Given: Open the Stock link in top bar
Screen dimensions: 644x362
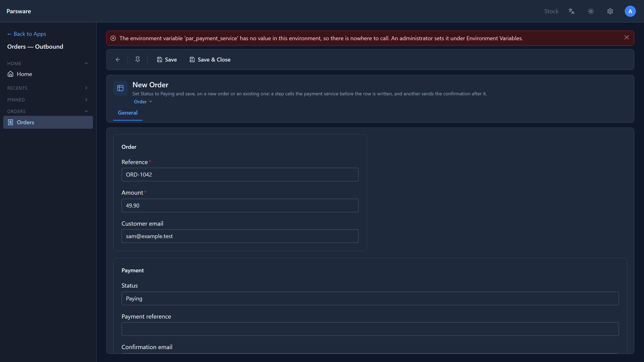Looking at the screenshot, I should click(x=551, y=11).
